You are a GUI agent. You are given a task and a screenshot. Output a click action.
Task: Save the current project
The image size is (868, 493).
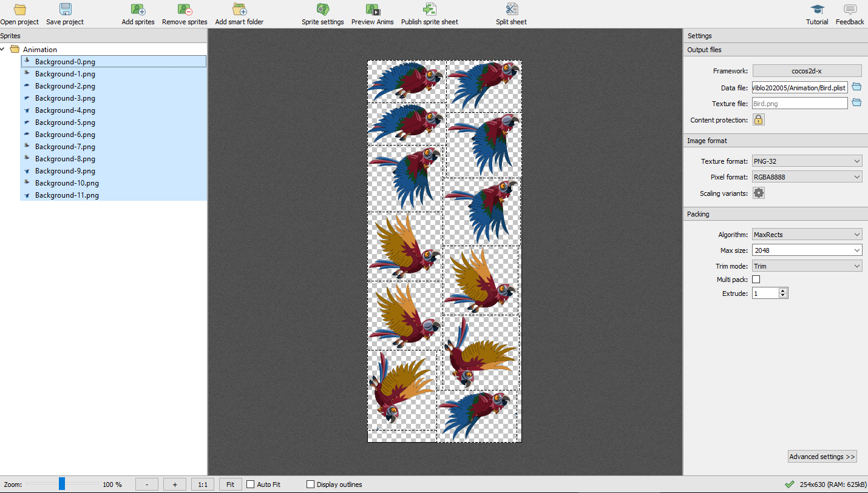65,14
